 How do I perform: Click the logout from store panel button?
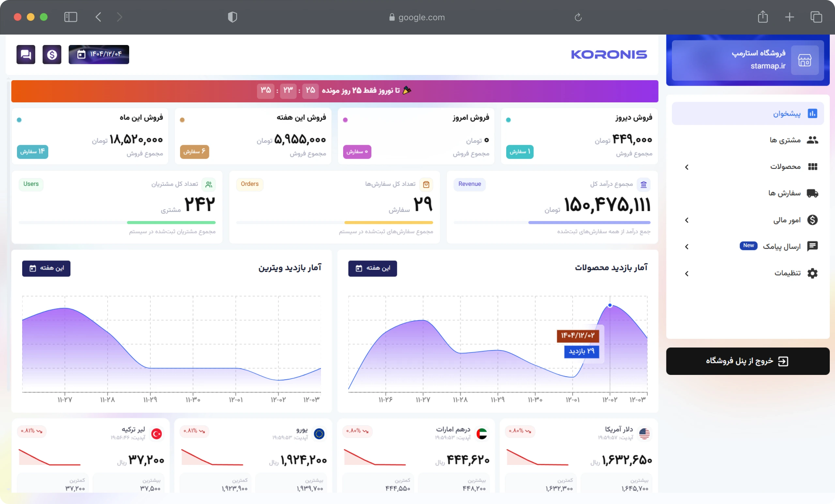pos(748,361)
